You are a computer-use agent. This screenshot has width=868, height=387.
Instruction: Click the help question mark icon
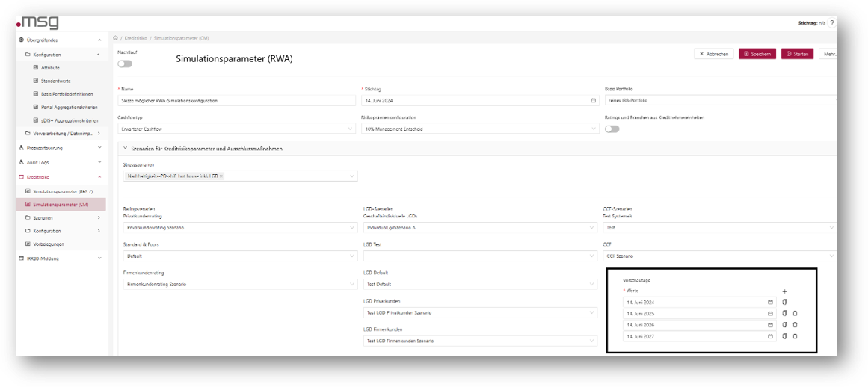pos(831,23)
